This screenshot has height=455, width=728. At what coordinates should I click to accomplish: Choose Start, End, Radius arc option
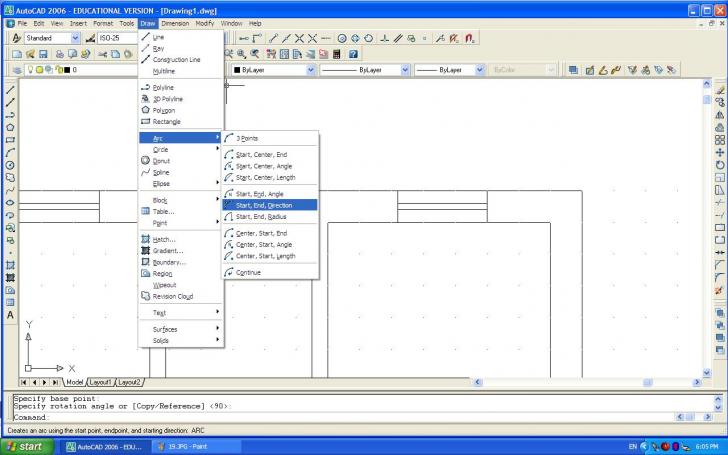click(x=270, y=217)
